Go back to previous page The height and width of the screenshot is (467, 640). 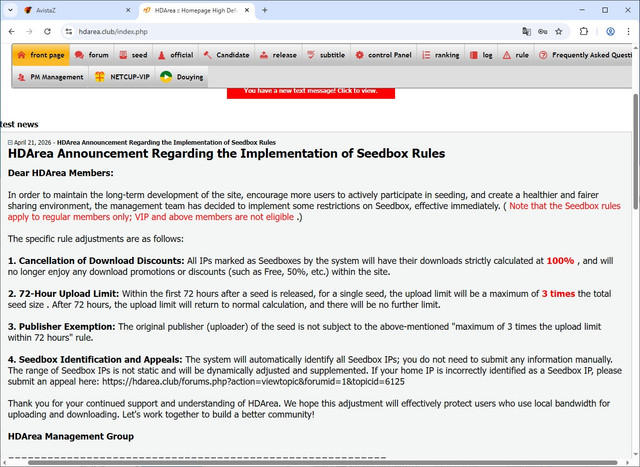11,31
